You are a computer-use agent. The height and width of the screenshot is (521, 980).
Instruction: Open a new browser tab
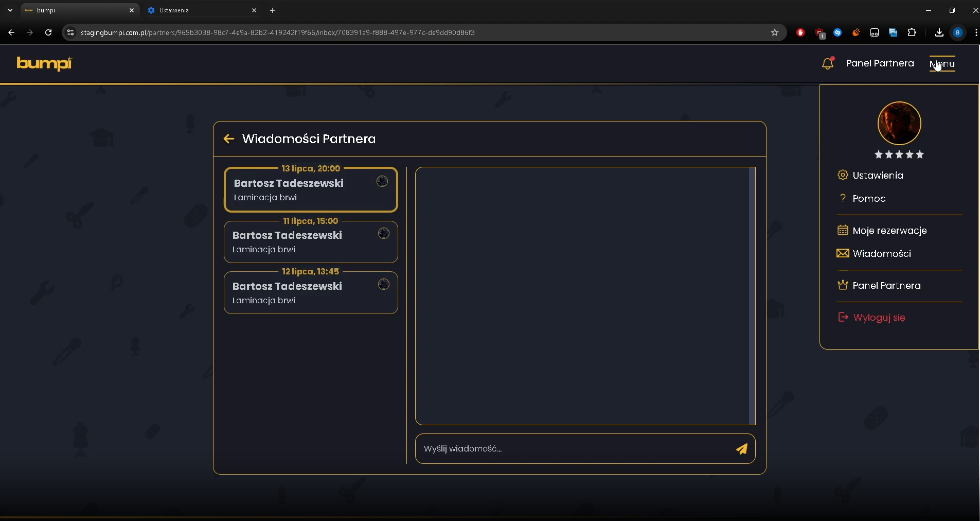273,10
